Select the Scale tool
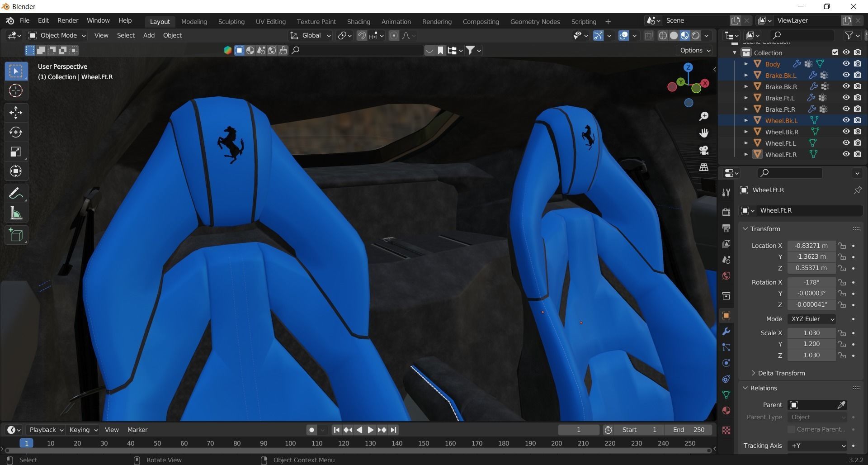This screenshot has width=868, height=465. 16,152
